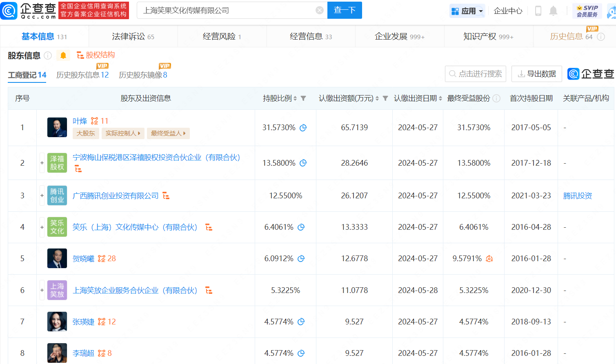Click the Qcc logo at top left
Screen dimensions: 616x364
pos(29,10)
